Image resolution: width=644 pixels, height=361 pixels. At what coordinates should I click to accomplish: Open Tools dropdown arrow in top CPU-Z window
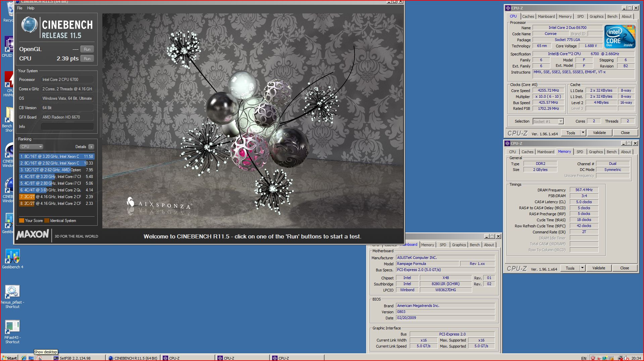pos(583,133)
